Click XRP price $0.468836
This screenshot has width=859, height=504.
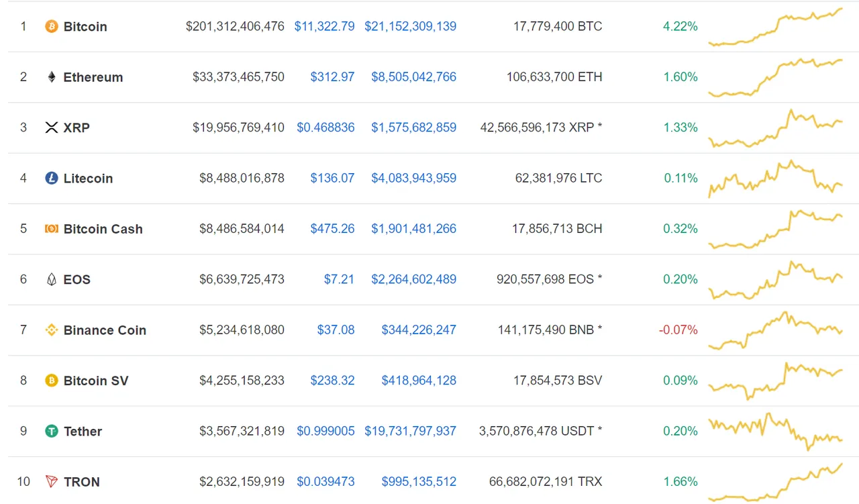(325, 128)
